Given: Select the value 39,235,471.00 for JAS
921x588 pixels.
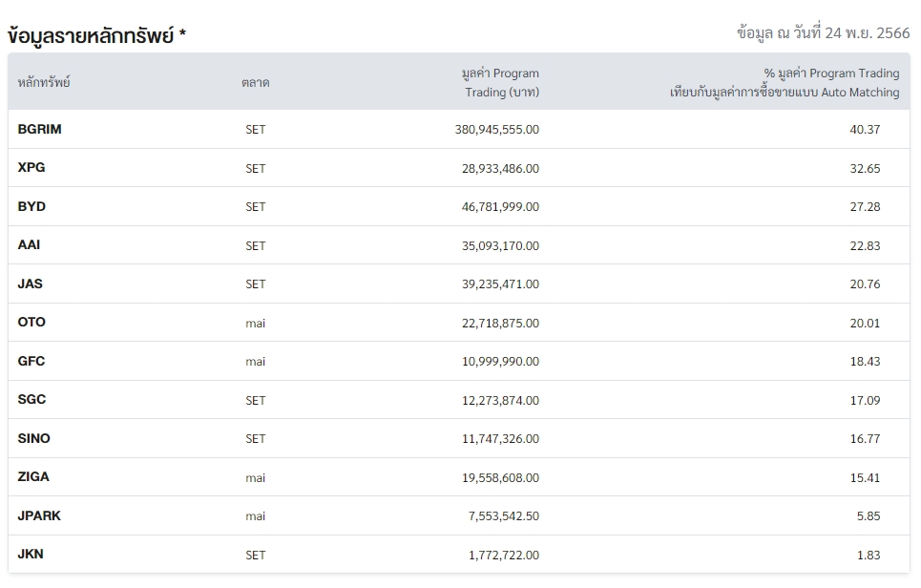Looking at the screenshot, I should pos(500,284).
